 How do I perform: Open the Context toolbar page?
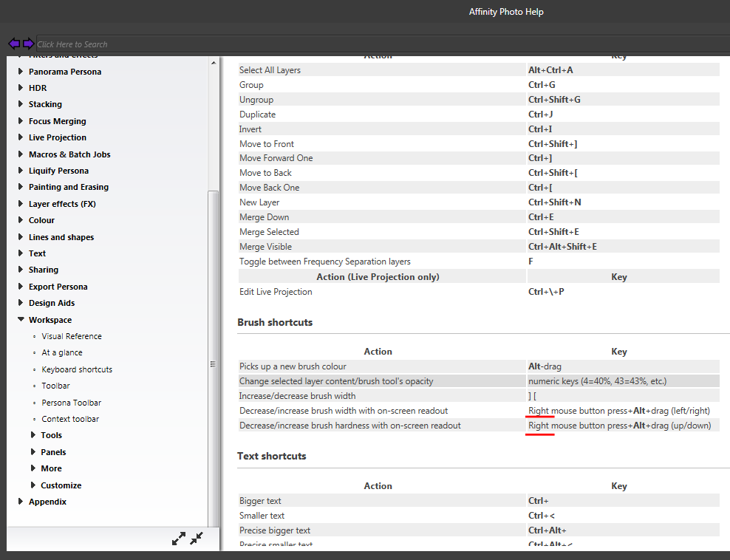(70, 418)
